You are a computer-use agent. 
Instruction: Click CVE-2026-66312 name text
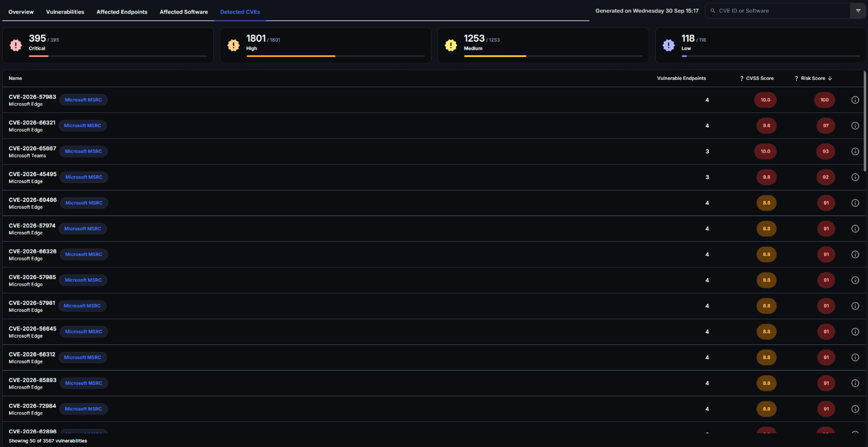(x=32, y=354)
